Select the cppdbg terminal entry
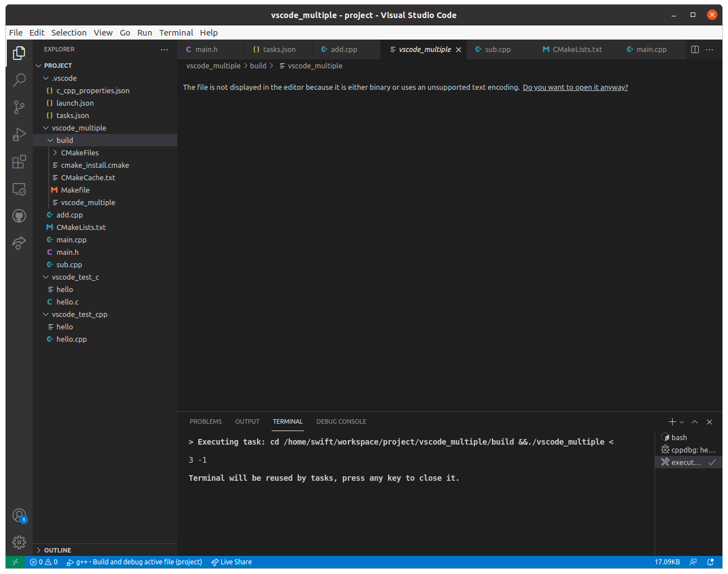This screenshot has height=574, width=728. tap(688, 450)
